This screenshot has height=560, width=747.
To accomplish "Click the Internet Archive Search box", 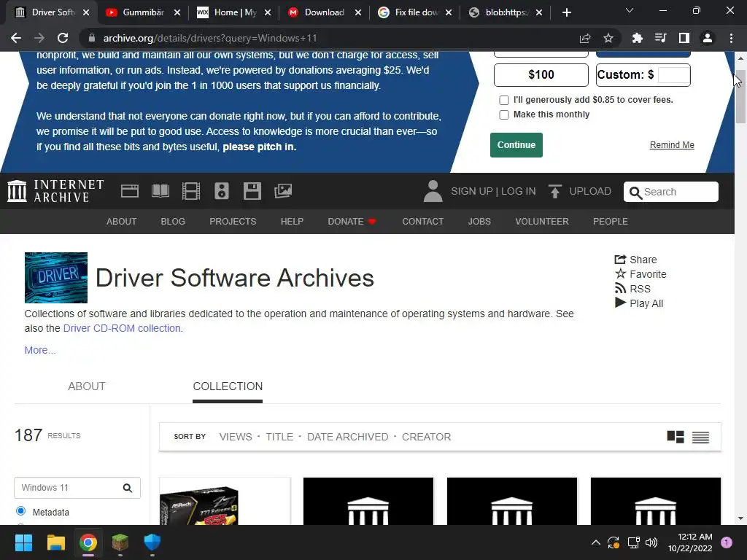I will [x=671, y=192].
